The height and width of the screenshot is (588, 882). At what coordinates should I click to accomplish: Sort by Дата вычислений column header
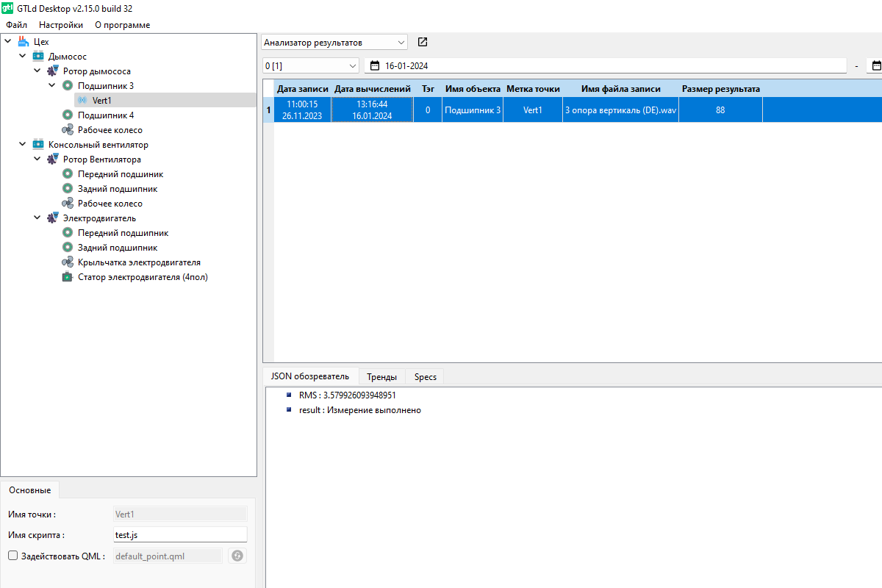(372, 89)
